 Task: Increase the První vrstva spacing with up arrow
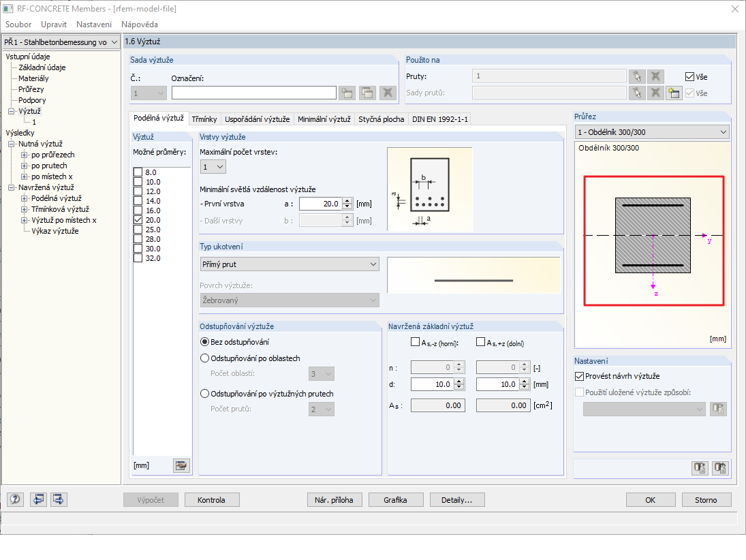coord(347,201)
